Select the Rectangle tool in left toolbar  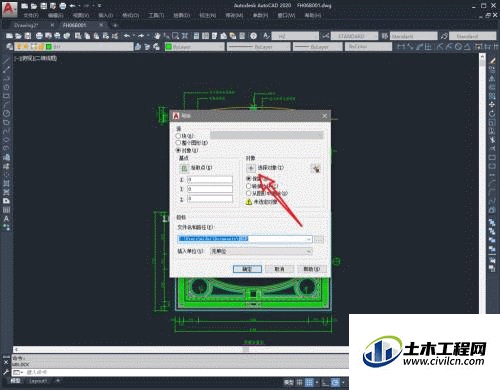(6, 96)
